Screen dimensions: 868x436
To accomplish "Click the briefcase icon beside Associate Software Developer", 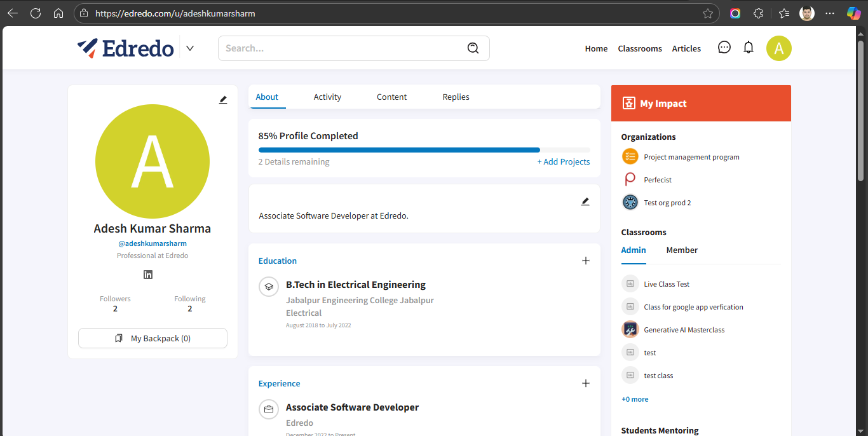I will (x=269, y=409).
